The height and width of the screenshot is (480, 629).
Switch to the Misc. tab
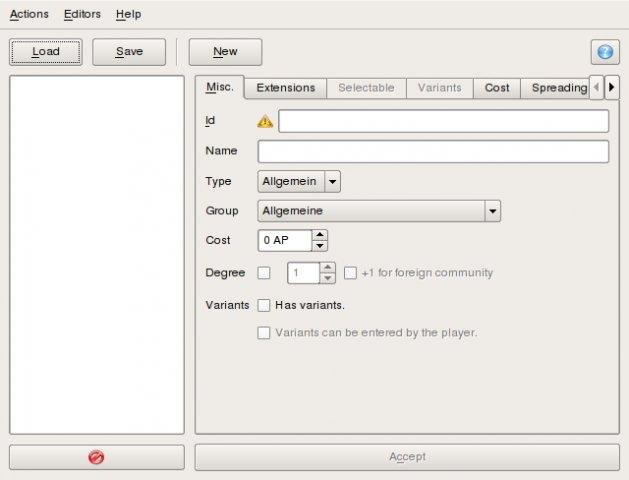(219, 87)
